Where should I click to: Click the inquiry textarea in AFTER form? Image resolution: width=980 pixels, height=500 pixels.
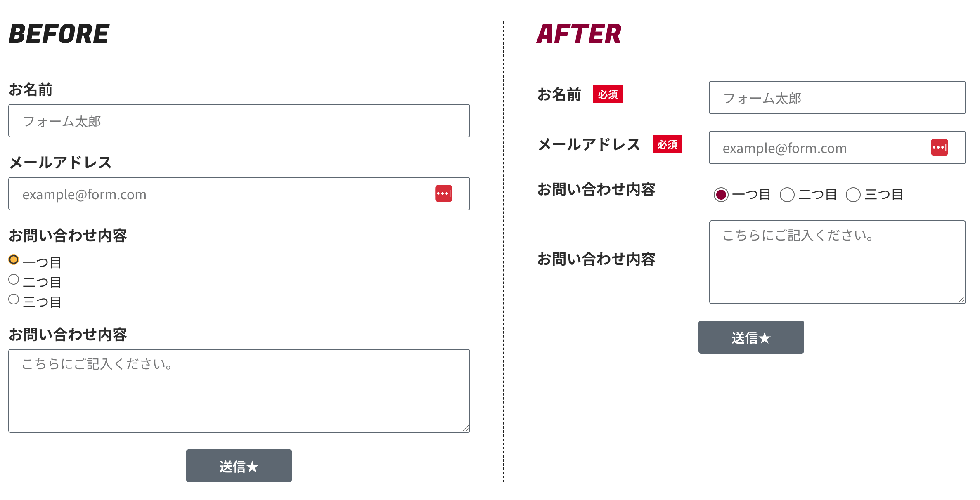click(837, 262)
